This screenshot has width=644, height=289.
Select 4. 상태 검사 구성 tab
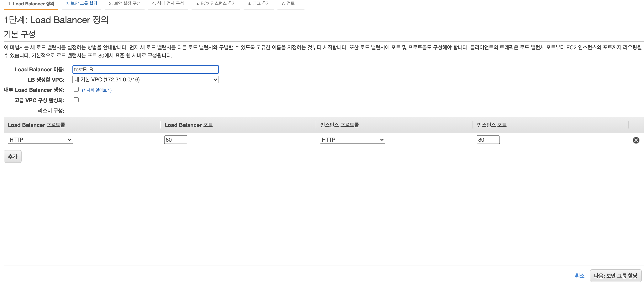168,3
